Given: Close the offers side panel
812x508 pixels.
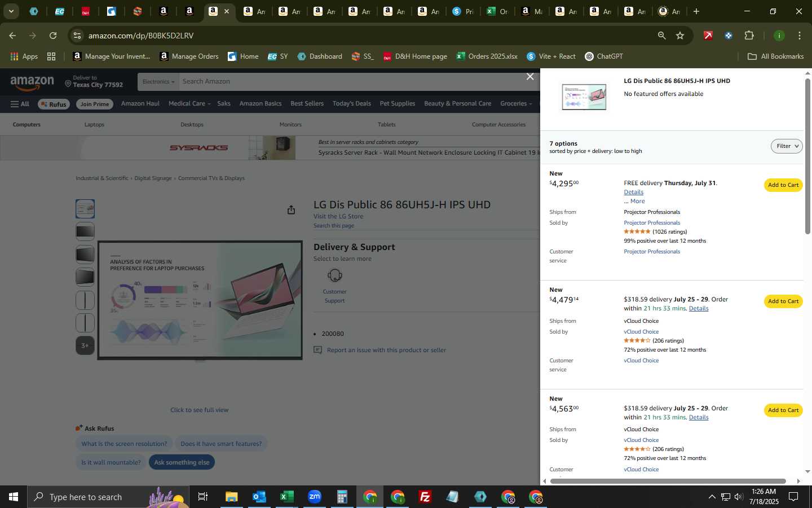Looking at the screenshot, I should 530,77.
